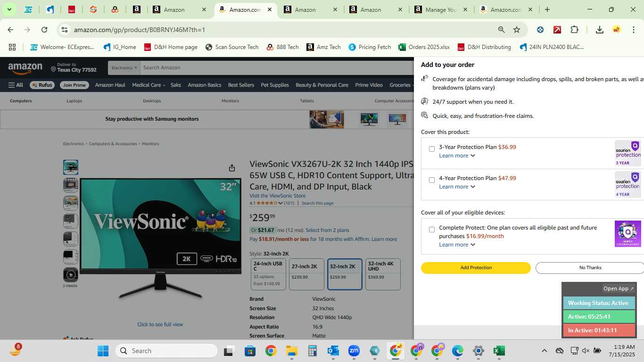Select the 32-Inch 4K UHD style option
Viewport: 644px width, 362px height.
[x=383, y=274]
